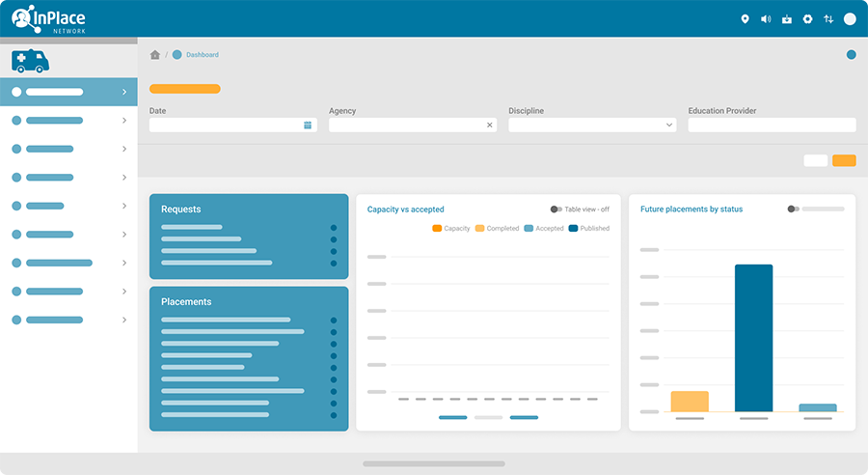This screenshot has height=475, width=868.
Task: Expand the chevron on the highlighted sidebar item
Action: click(x=124, y=92)
